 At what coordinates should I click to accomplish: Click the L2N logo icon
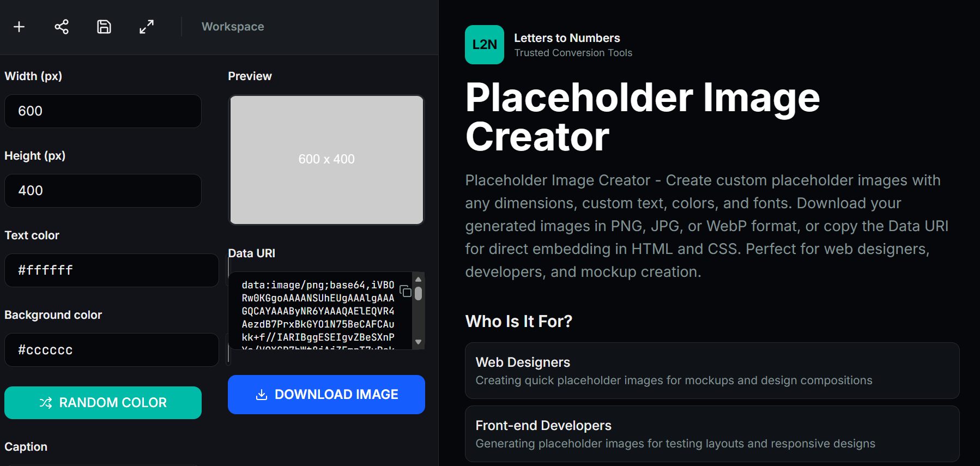pyautogui.click(x=485, y=45)
